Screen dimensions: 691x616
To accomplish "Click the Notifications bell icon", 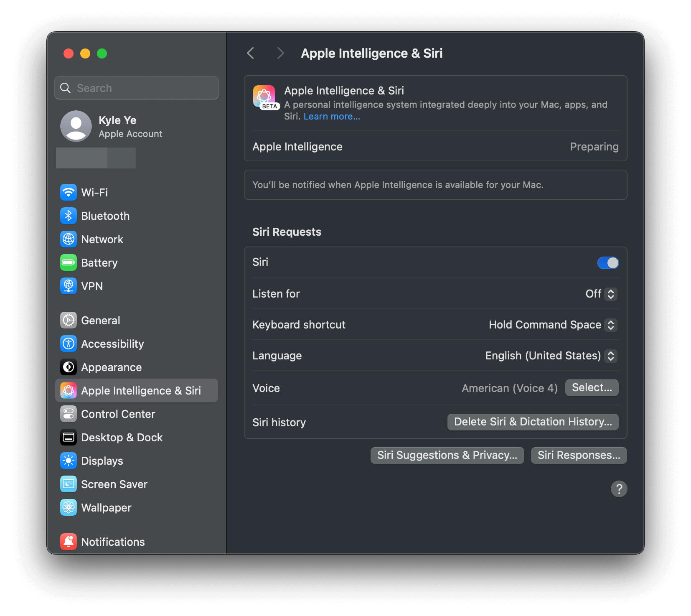I will (69, 542).
